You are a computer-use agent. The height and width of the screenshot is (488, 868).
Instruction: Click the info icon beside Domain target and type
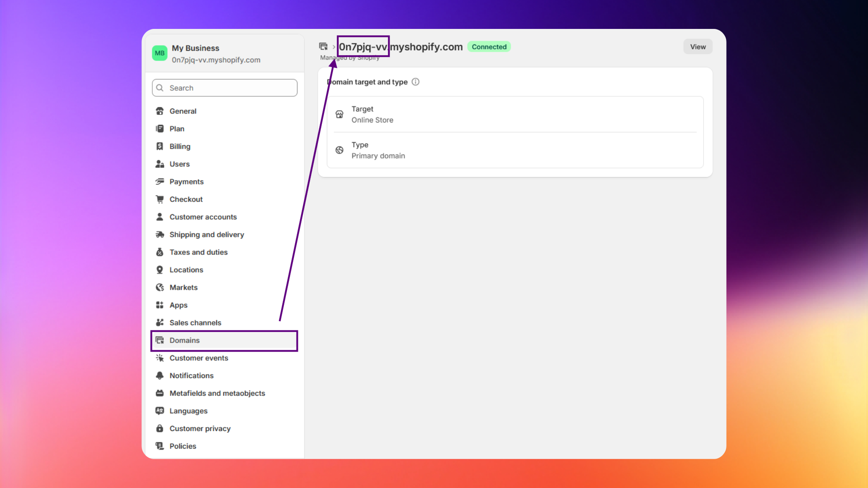tap(415, 82)
